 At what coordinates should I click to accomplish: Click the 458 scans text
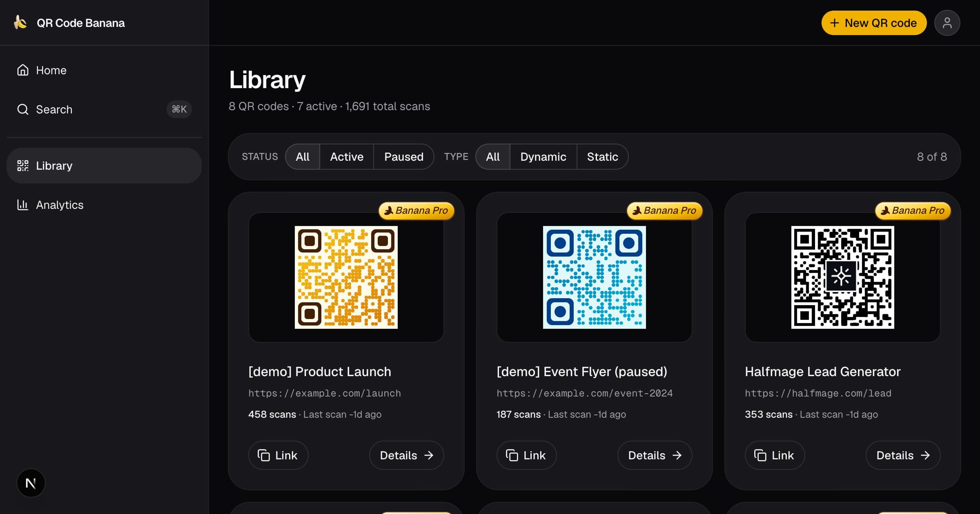tap(272, 414)
